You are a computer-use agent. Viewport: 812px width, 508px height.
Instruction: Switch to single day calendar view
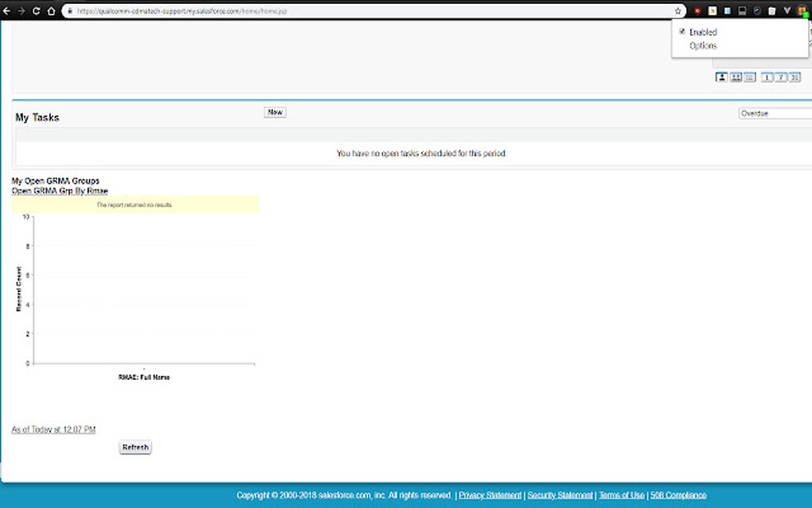pos(767,77)
